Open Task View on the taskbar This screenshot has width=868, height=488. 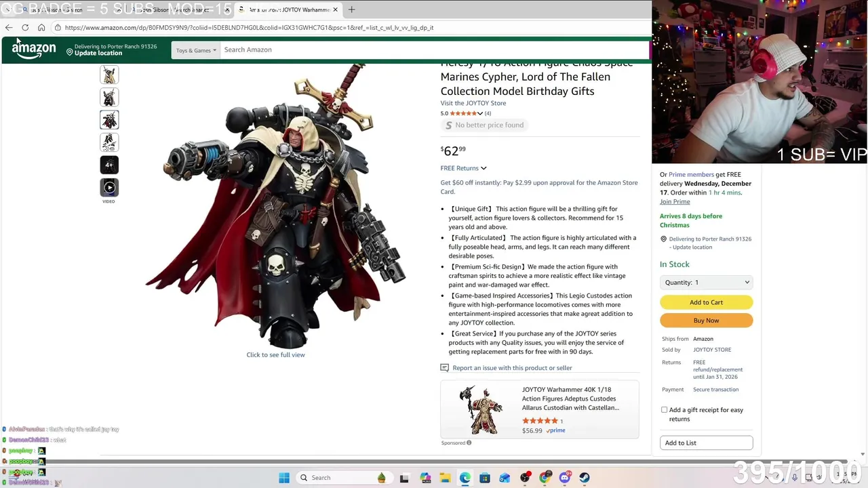pos(404,478)
